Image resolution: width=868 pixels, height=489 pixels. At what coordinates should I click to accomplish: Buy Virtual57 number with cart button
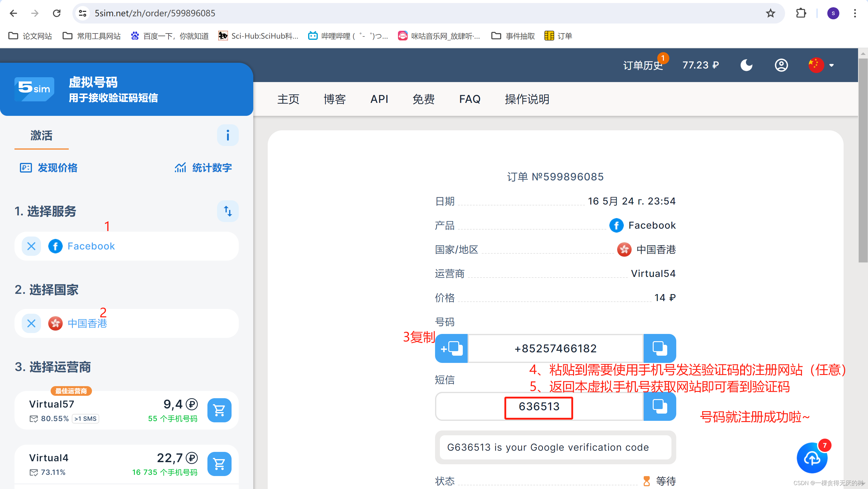(219, 410)
